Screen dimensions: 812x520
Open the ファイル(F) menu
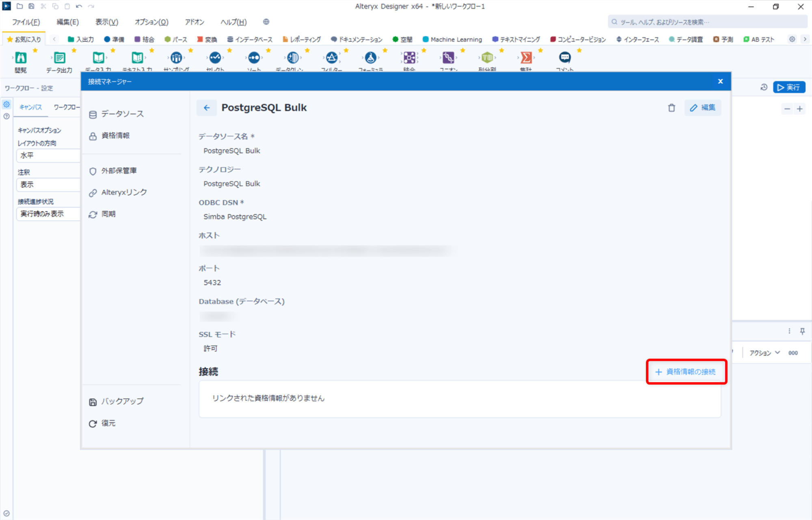pos(26,22)
